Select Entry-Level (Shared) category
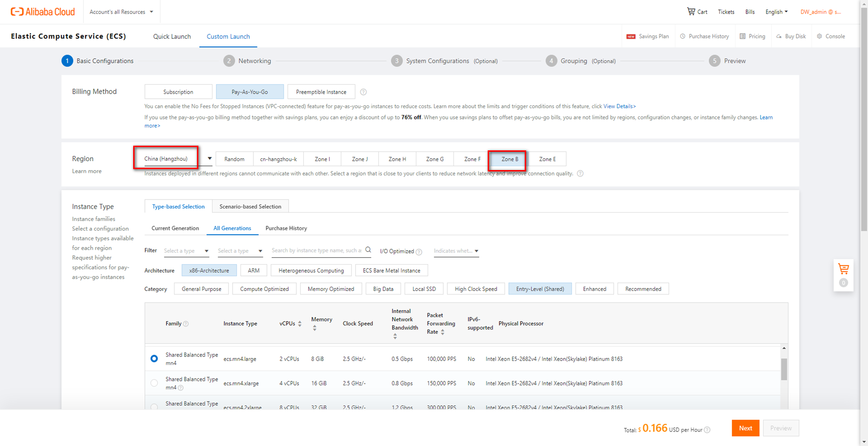The height and width of the screenshot is (446, 868). click(x=540, y=289)
